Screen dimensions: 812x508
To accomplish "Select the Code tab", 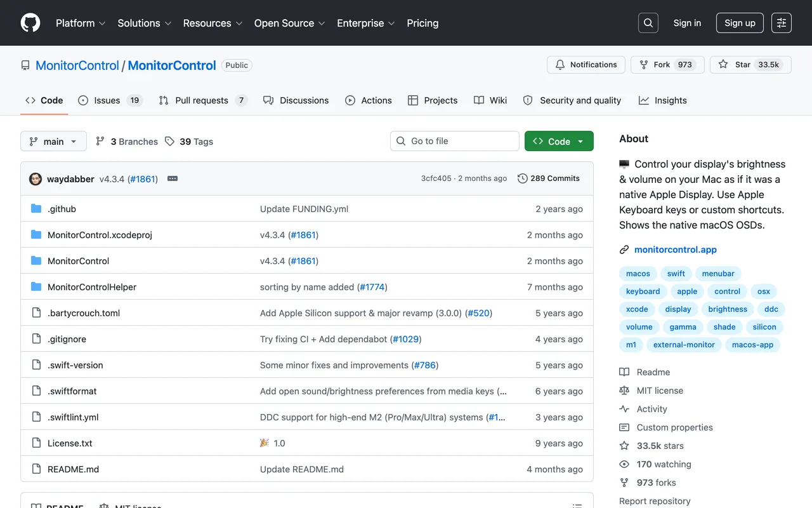I will [44, 100].
